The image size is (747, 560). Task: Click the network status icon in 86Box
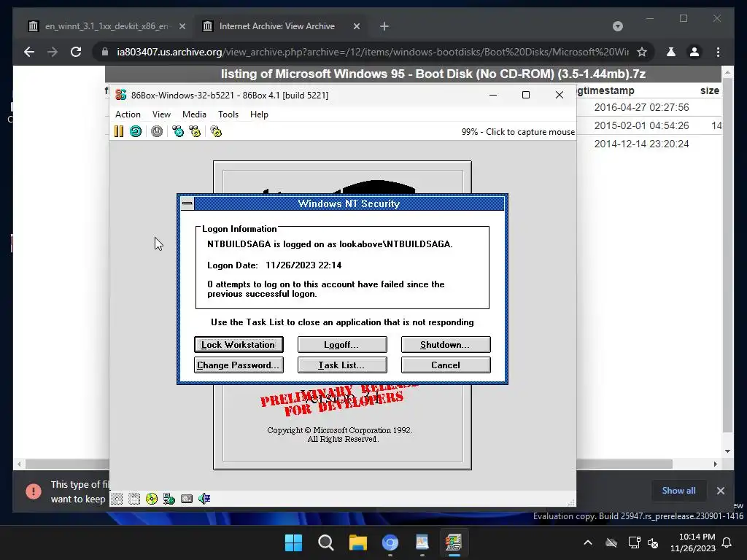click(169, 499)
